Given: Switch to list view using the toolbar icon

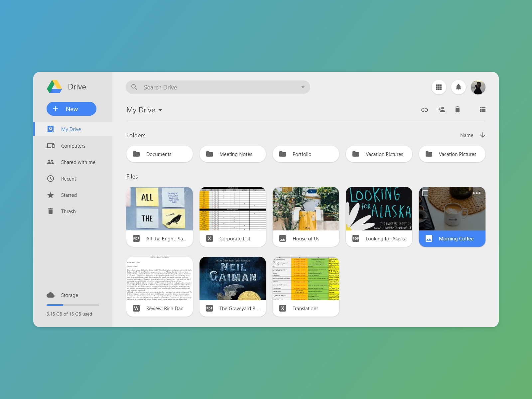Looking at the screenshot, I should (x=482, y=109).
